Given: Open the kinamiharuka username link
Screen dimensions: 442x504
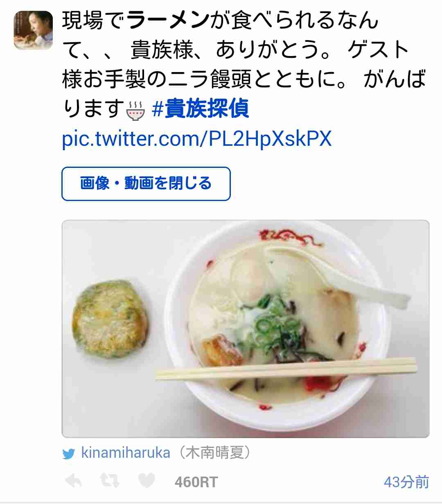Looking at the screenshot, I should tap(126, 453).
